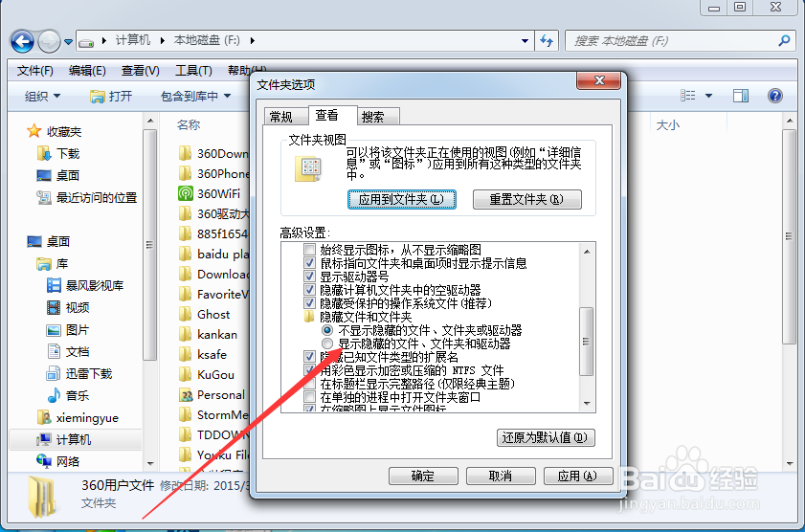Click 还原为默认值(D) button
Viewport: 805px width, 532px height.
tap(546, 437)
